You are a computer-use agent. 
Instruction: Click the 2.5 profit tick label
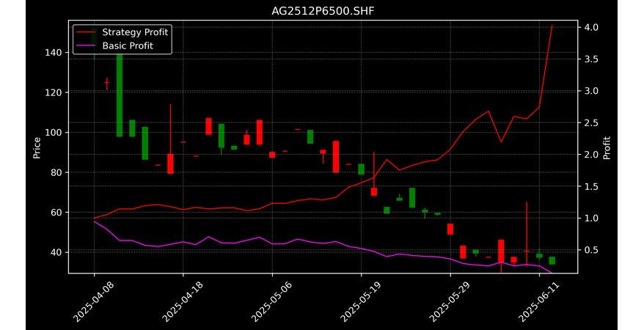(590, 122)
